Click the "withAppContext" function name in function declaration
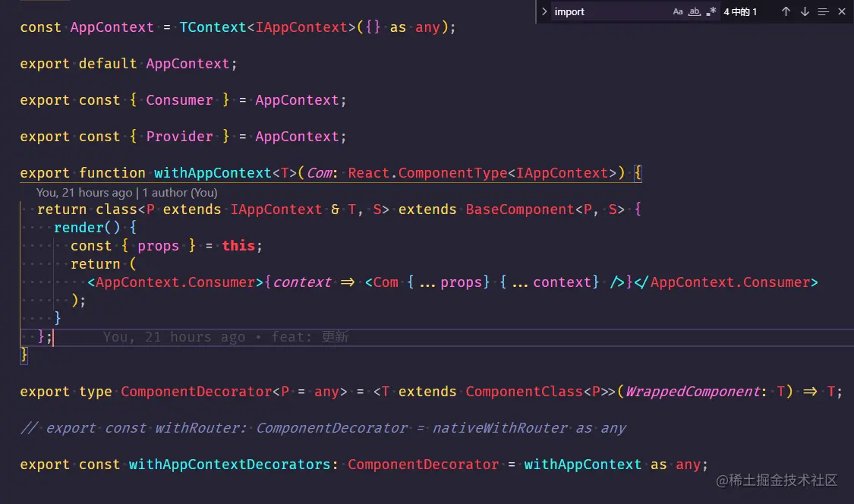Viewport: 854px width, 504px height. coord(213,173)
